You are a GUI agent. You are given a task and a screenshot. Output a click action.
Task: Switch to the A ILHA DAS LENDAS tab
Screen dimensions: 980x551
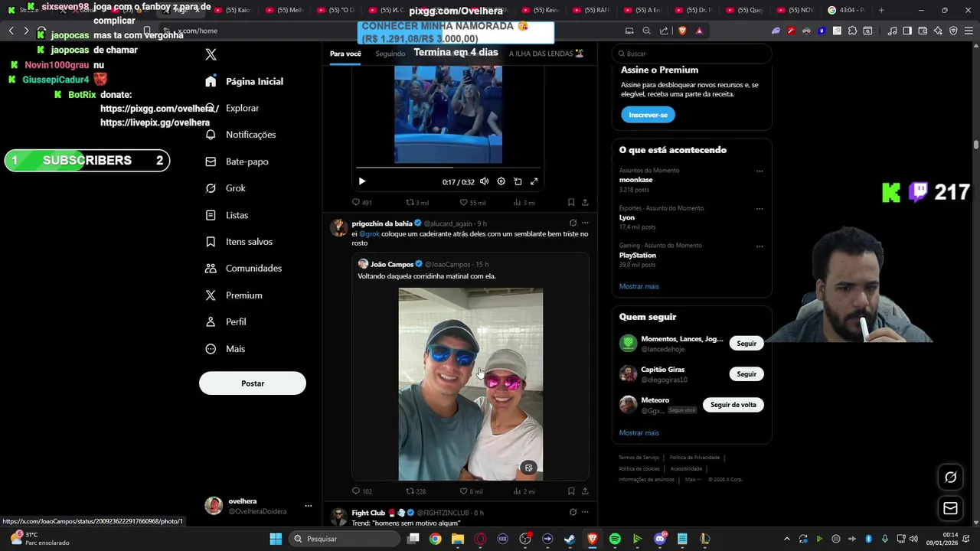coord(547,54)
